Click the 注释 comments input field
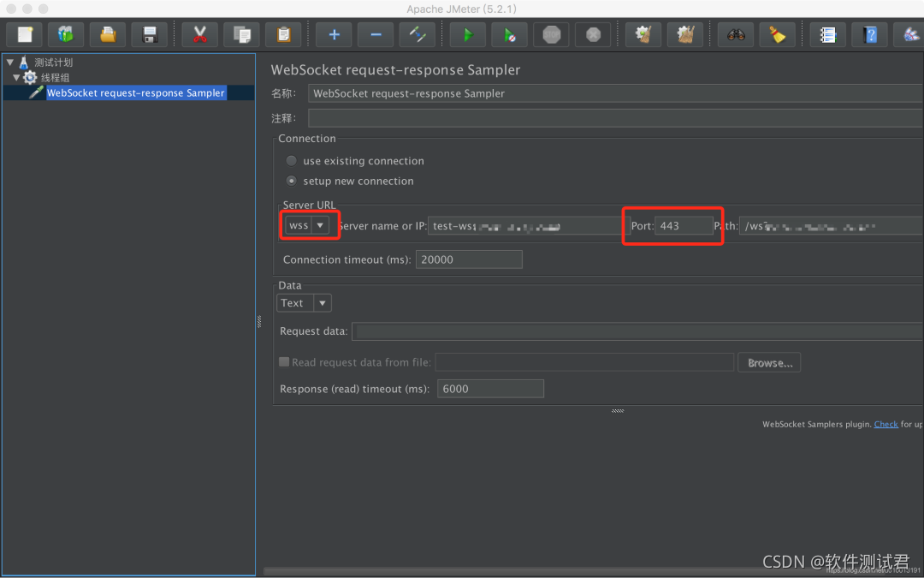 click(x=615, y=118)
